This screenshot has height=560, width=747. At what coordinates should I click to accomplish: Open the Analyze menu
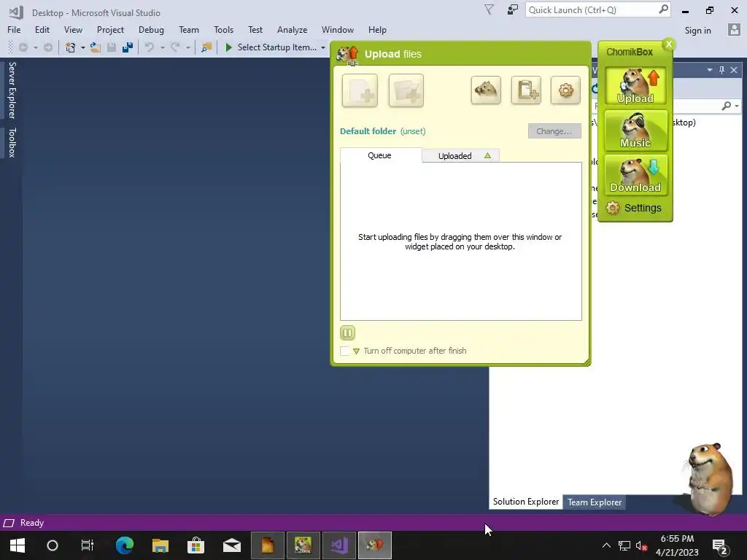292,29
